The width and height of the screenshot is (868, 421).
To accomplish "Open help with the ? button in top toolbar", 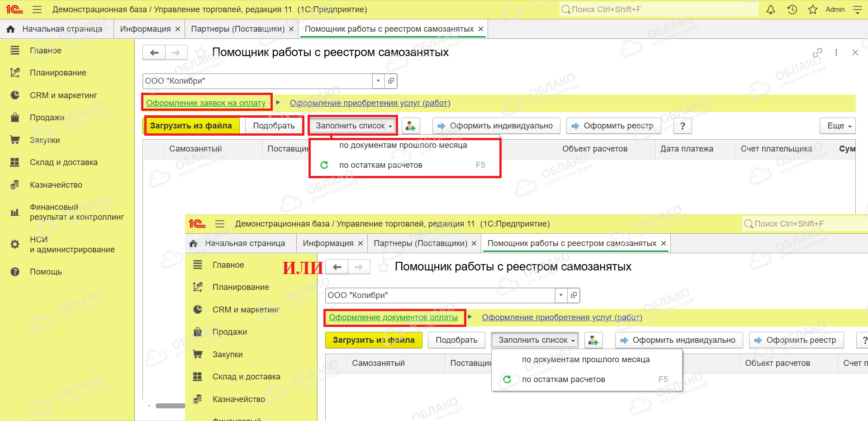I will [683, 126].
